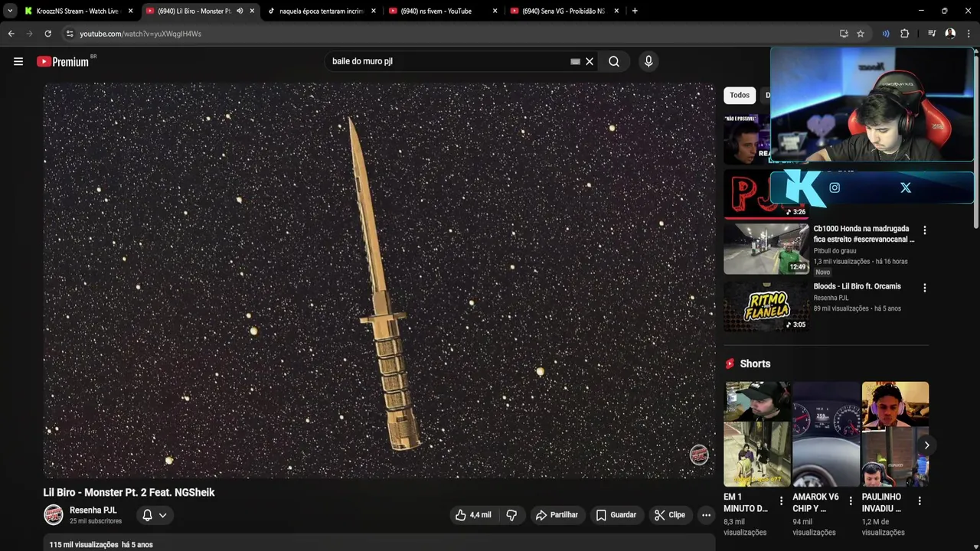Click the 115 mil visualizações text

84,545
